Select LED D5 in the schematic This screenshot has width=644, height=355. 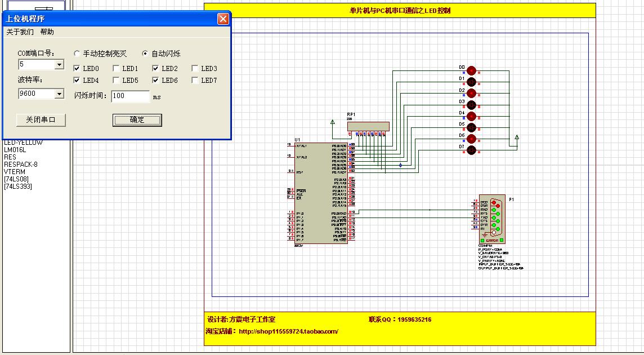click(471, 127)
